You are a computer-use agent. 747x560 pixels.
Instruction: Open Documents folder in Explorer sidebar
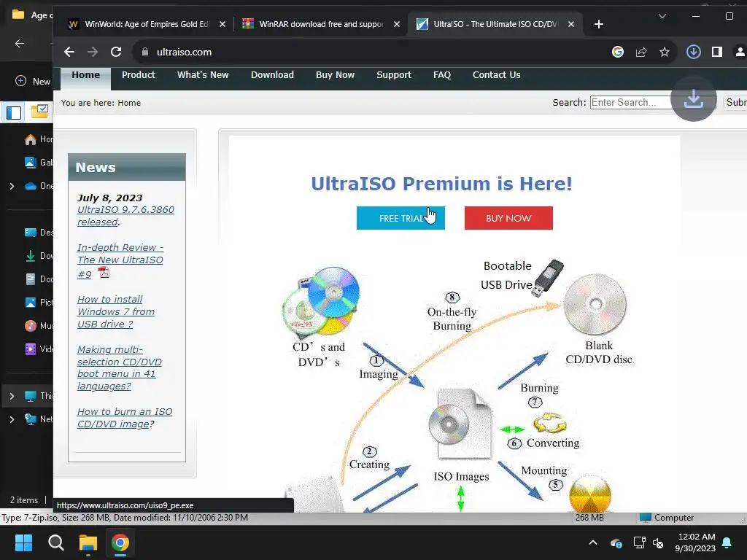point(38,279)
